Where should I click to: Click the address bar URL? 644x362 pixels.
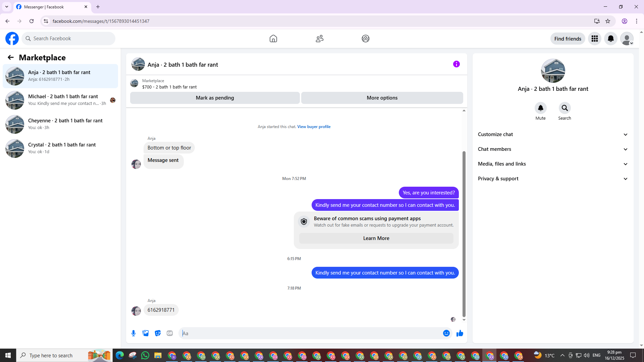coord(101,21)
